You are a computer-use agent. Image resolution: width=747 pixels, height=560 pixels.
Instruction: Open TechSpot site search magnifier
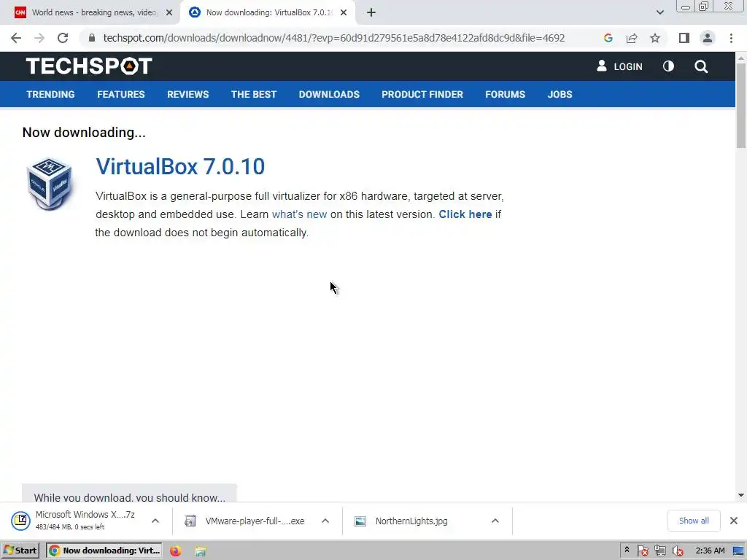(x=701, y=66)
